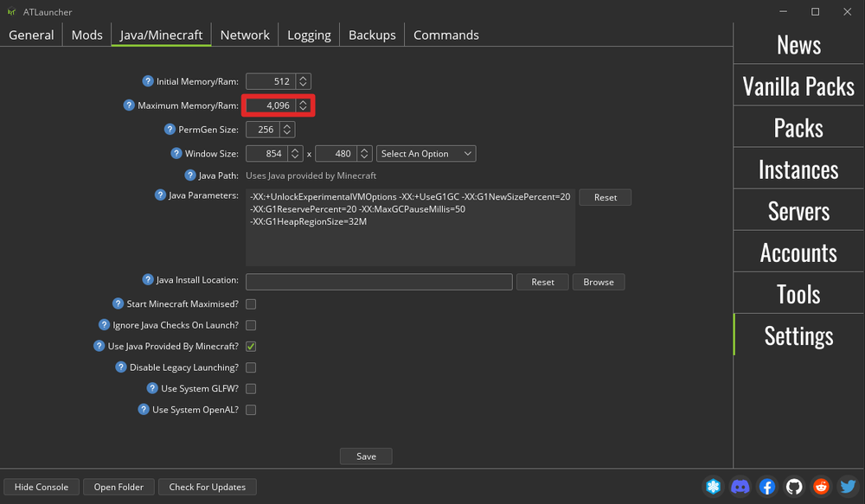865x504 pixels.
Task: Reset the Java Parameters
Action: (605, 197)
